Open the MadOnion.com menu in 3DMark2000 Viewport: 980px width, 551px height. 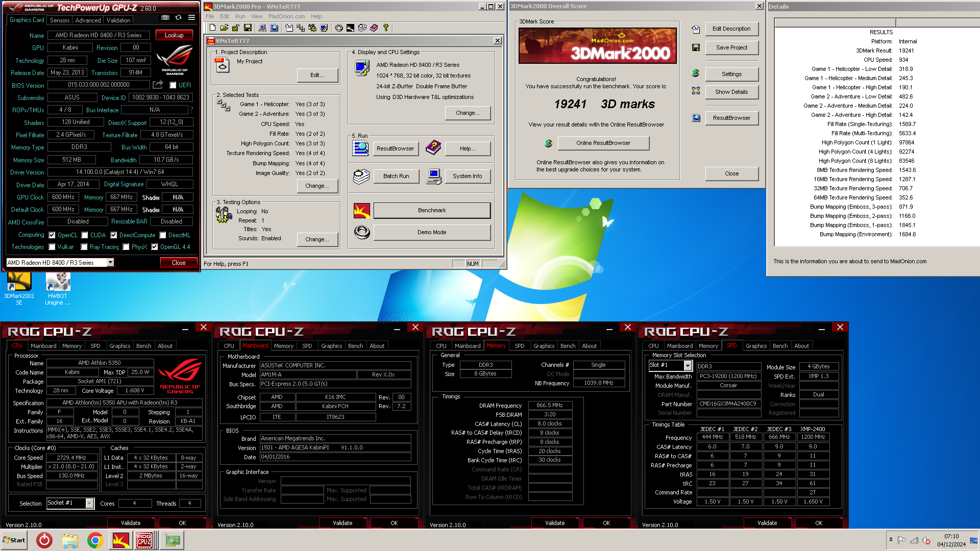pos(286,16)
